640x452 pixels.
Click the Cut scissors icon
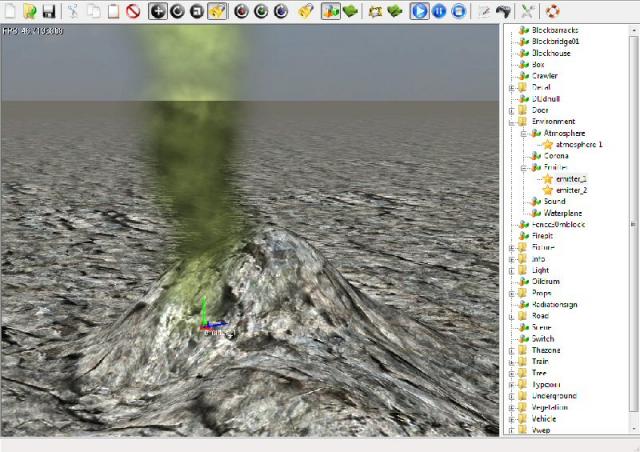(x=73, y=11)
